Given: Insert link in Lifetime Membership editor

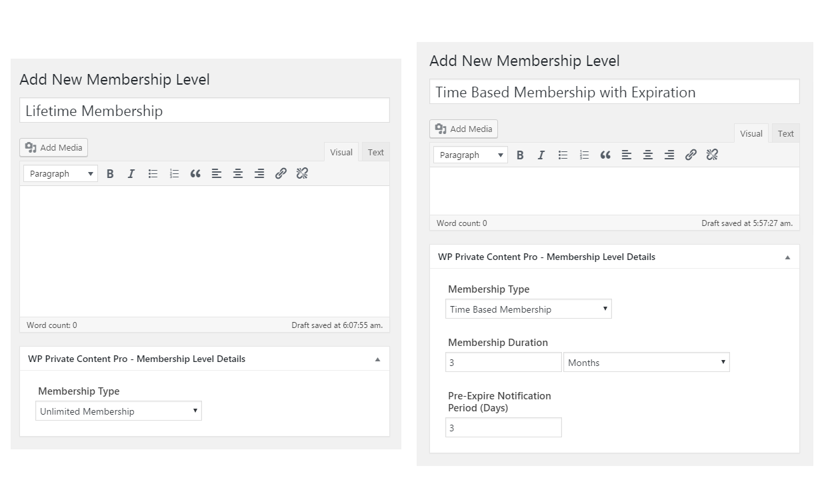Looking at the screenshot, I should [x=281, y=173].
